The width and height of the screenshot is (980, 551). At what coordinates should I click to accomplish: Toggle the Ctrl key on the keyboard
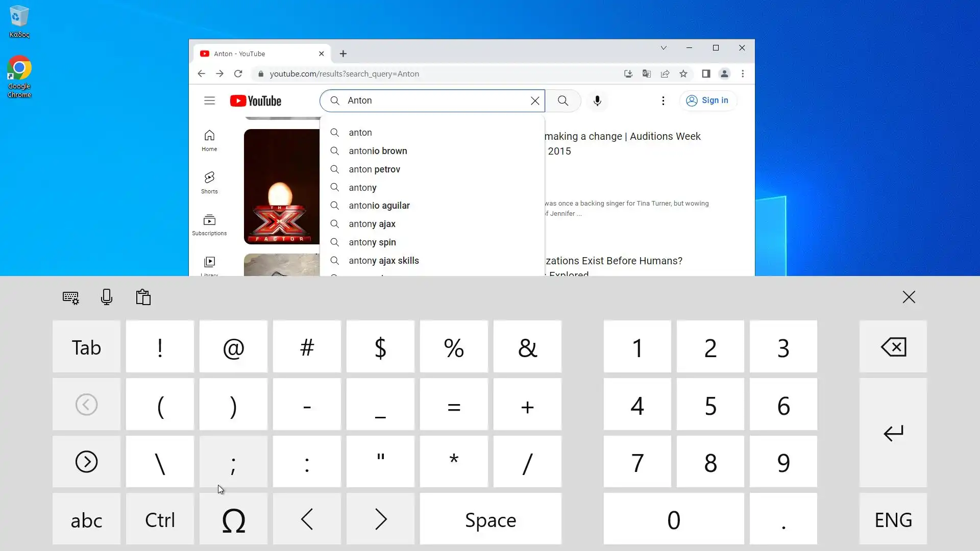click(160, 519)
